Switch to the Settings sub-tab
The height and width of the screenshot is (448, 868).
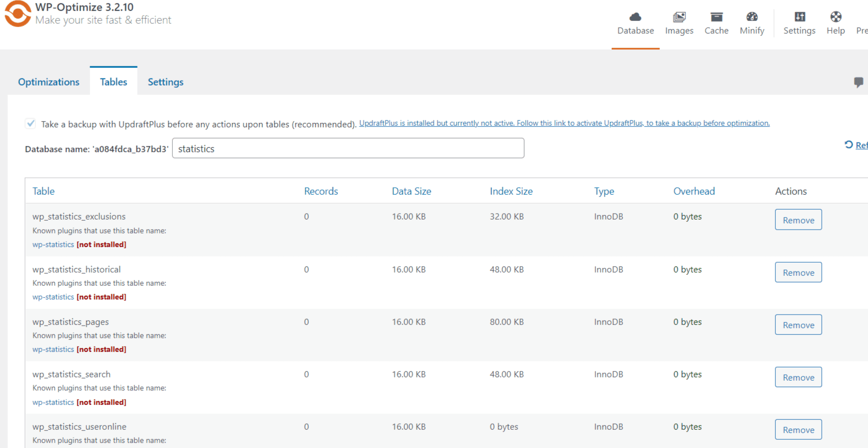point(165,82)
